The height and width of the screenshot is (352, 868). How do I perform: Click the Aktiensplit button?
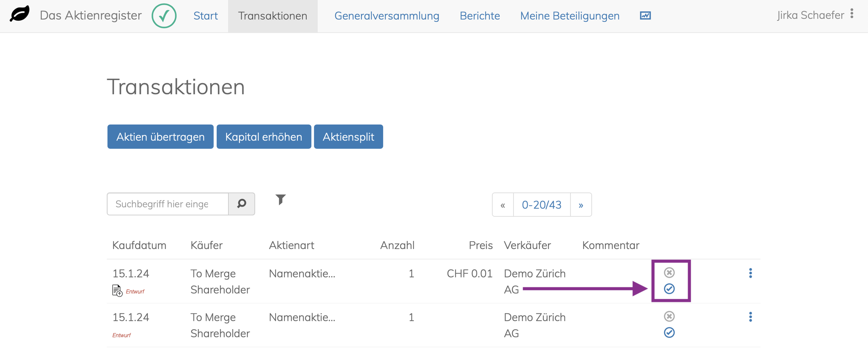(x=348, y=137)
